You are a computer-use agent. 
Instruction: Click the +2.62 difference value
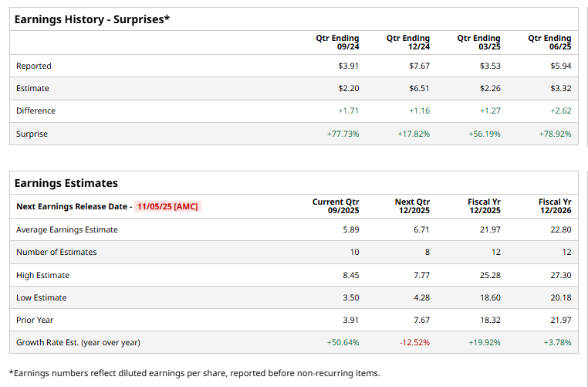click(x=562, y=110)
